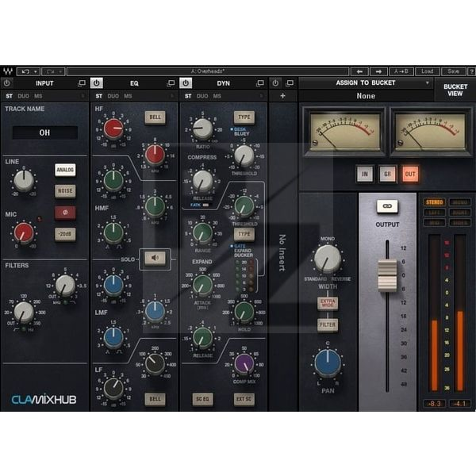The height and width of the screenshot is (476, 476).
Task: Toggle the ANALOG switch
Action: click(65, 170)
